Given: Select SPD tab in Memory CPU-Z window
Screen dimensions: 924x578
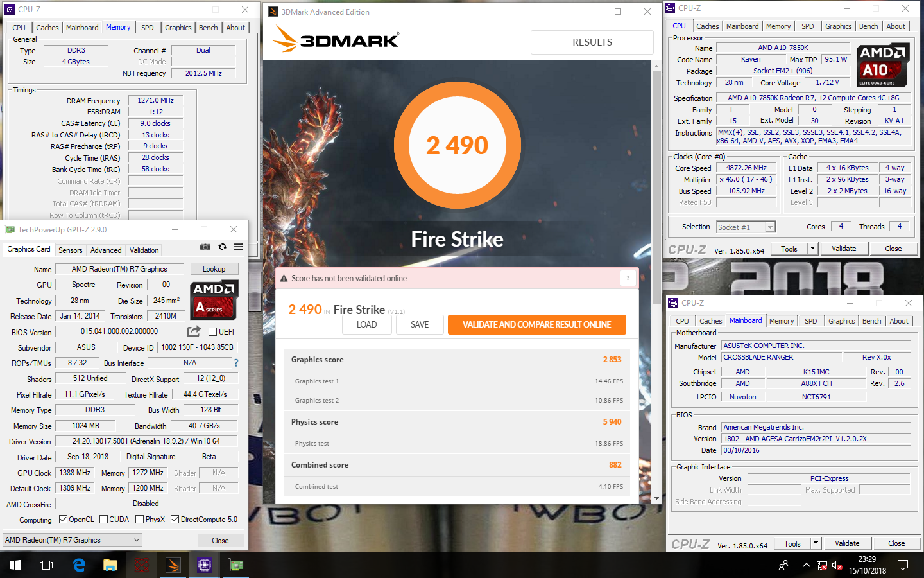Looking at the screenshot, I should pos(148,28).
